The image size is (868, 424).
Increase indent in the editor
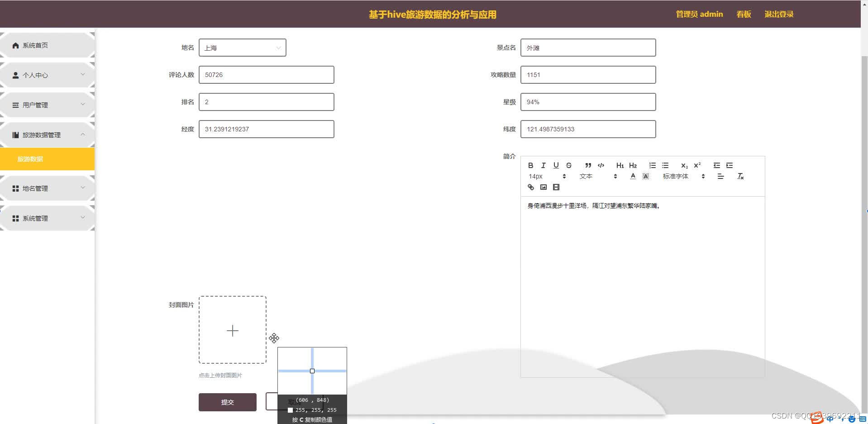click(x=729, y=165)
